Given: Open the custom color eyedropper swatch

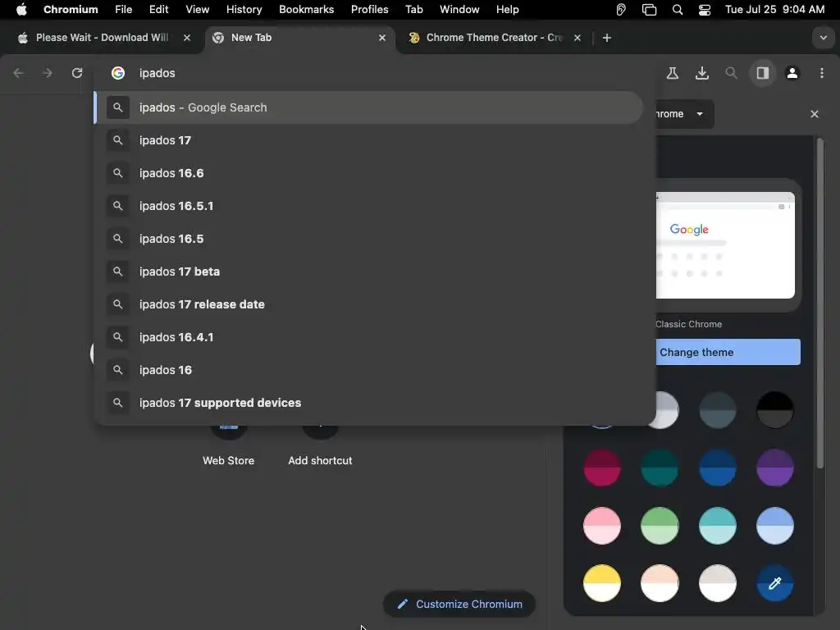Looking at the screenshot, I should point(774,583).
